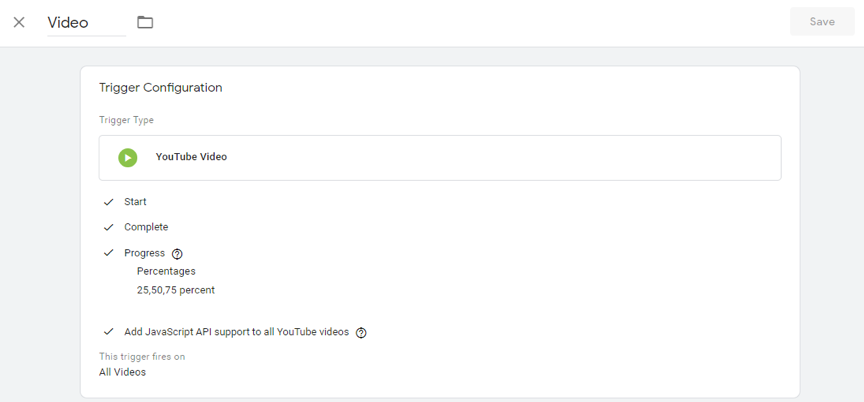
Task: Click the 'All Videos' firing condition
Action: point(122,372)
